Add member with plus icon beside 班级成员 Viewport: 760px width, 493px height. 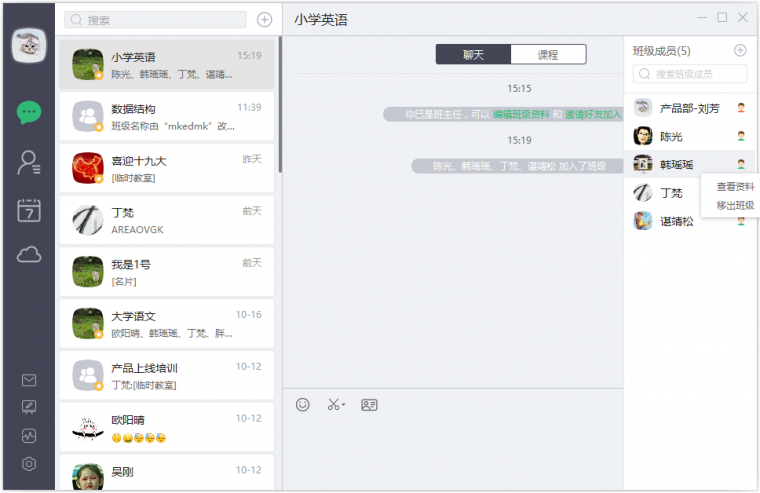(x=740, y=50)
